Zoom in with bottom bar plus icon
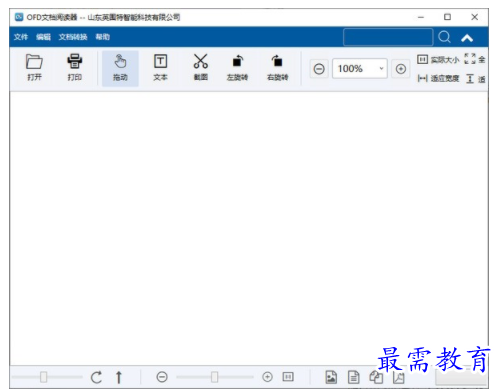Screen dimensions: 499x391 click(x=267, y=377)
